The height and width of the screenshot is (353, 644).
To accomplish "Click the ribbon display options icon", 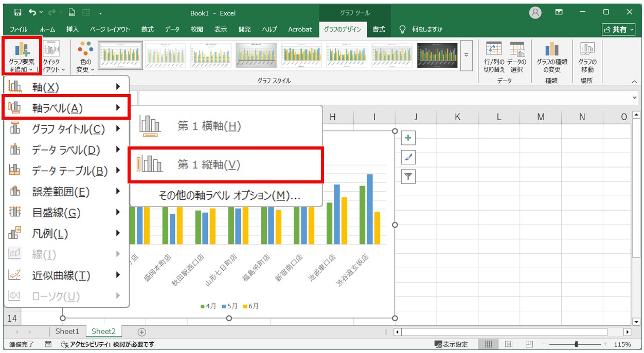I will click(x=559, y=12).
